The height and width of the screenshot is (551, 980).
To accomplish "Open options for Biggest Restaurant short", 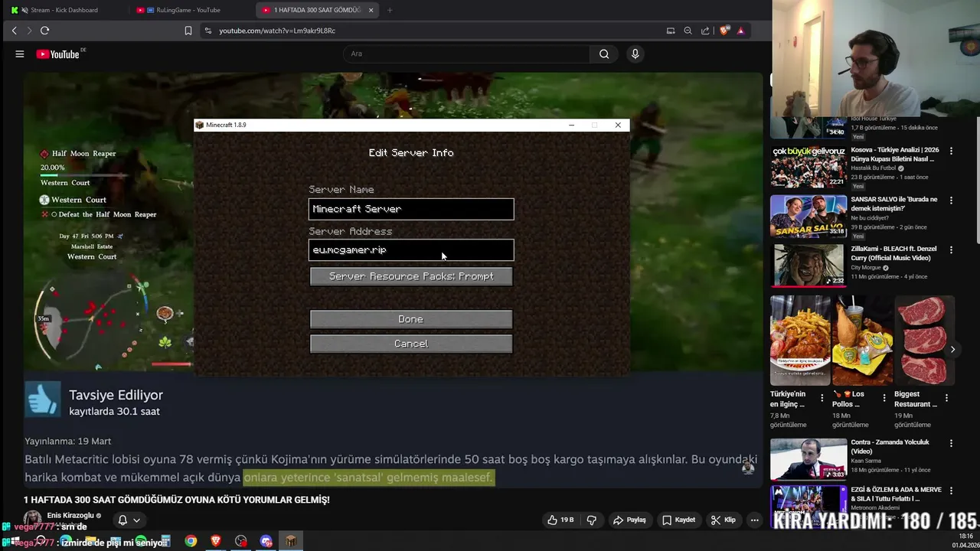I will click(946, 398).
